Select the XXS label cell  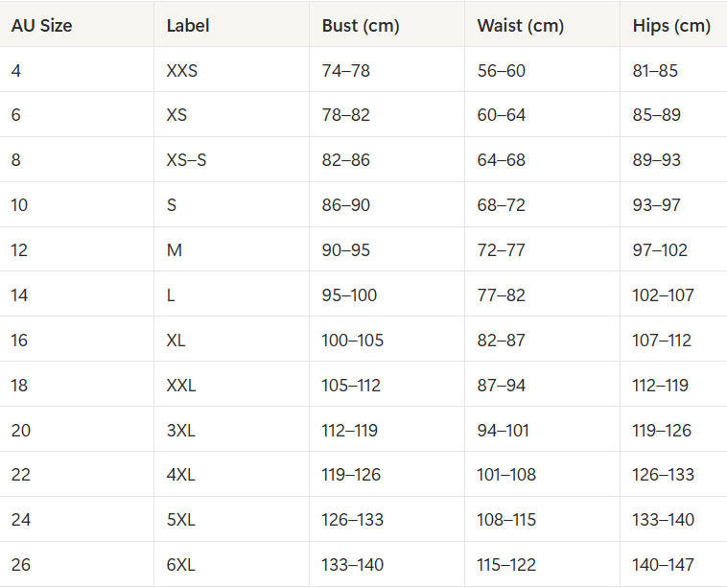click(x=181, y=71)
